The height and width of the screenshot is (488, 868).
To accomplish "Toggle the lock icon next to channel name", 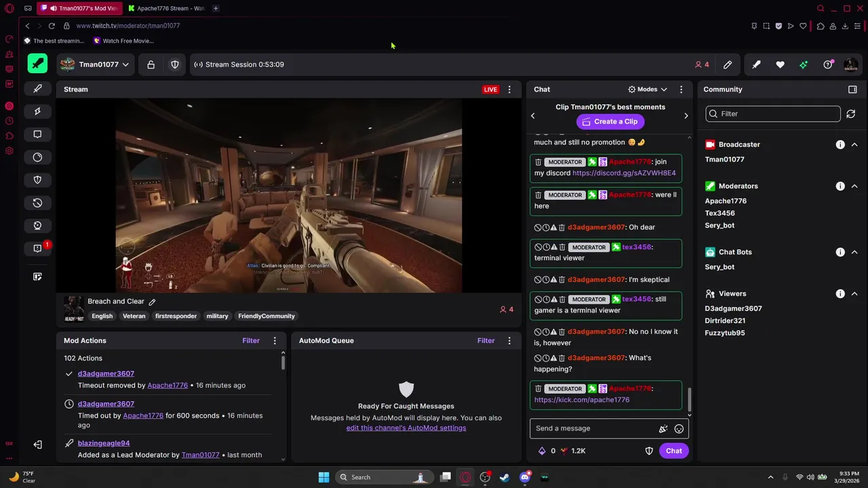I will [x=151, y=64].
